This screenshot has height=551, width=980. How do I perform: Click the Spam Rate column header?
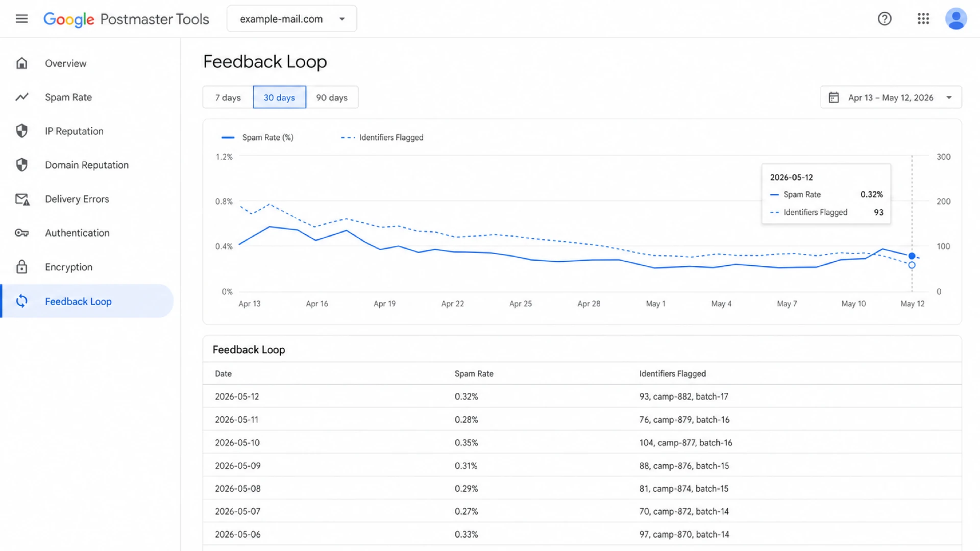pos(474,373)
